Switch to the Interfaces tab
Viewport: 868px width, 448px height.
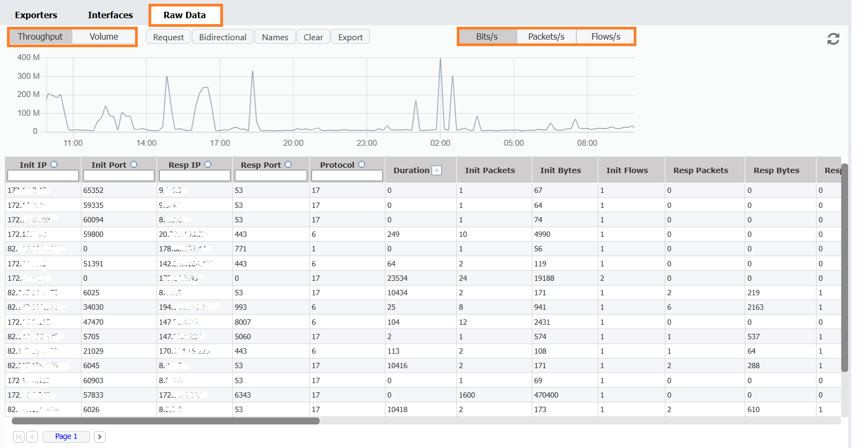tap(110, 15)
